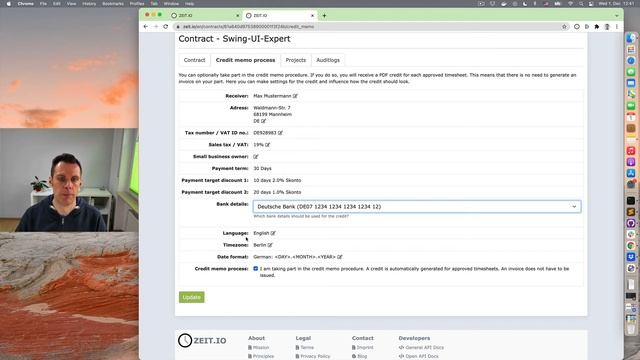Expand the Chrome tab search chevron

[617, 16]
